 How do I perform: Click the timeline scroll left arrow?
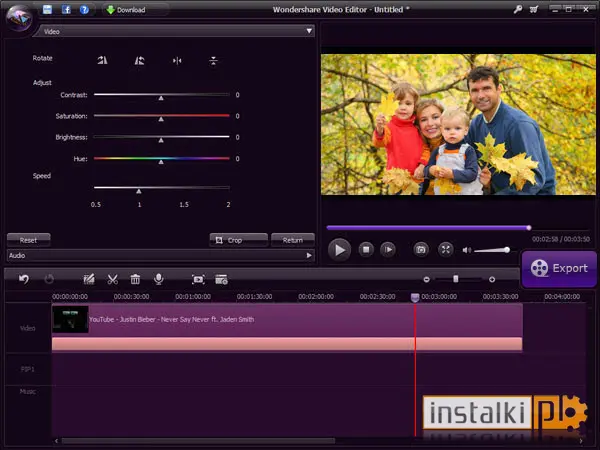(56, 441)
